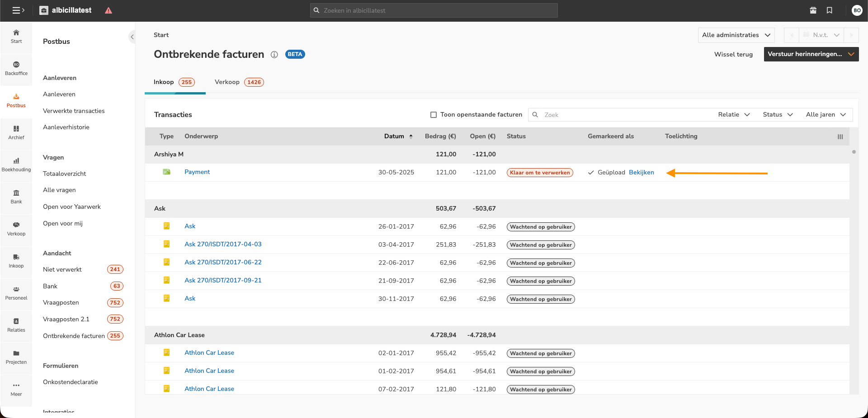868x418 pixels.
Task: Open the Alle jaren year filter
Action: 826,115
